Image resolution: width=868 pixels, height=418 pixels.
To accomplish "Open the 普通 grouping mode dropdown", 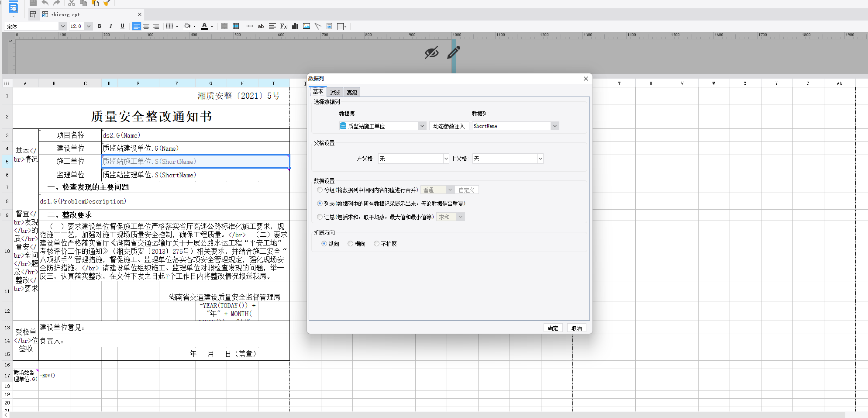I will tap(450, 190).
